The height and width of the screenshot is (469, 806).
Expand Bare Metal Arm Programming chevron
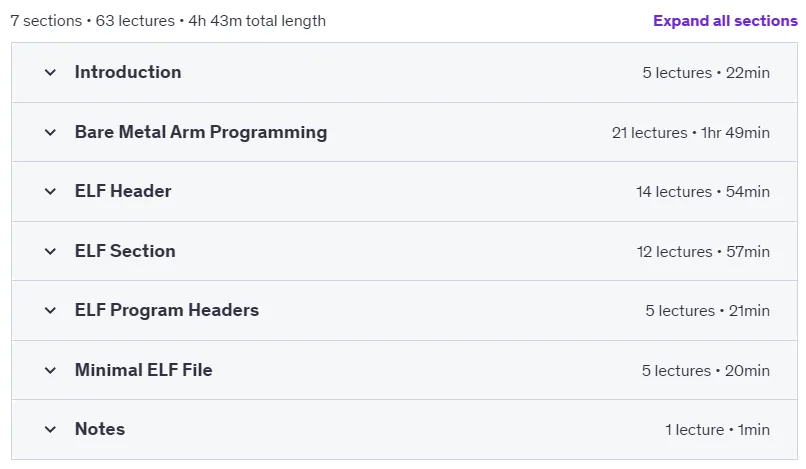(50, 133)
